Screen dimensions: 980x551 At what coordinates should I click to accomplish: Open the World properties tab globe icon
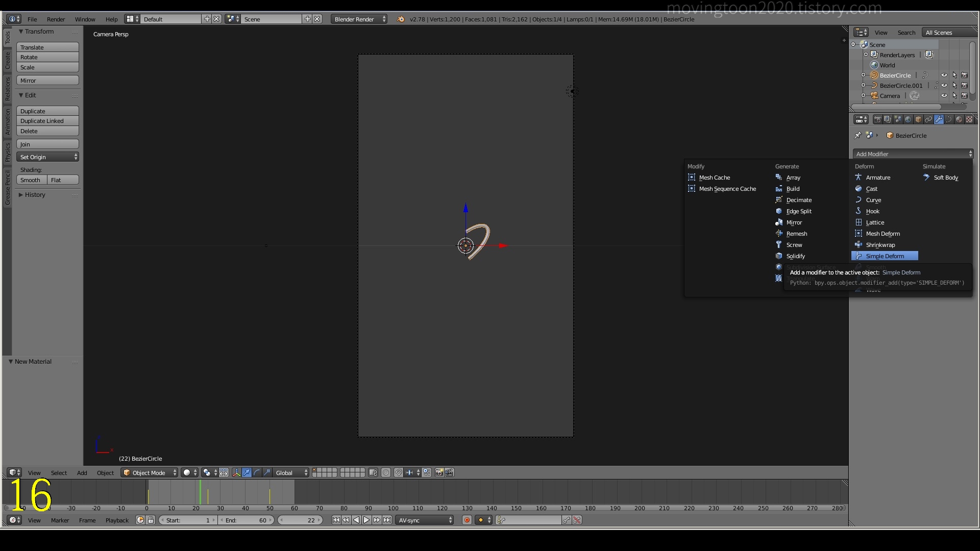point(908,119)
